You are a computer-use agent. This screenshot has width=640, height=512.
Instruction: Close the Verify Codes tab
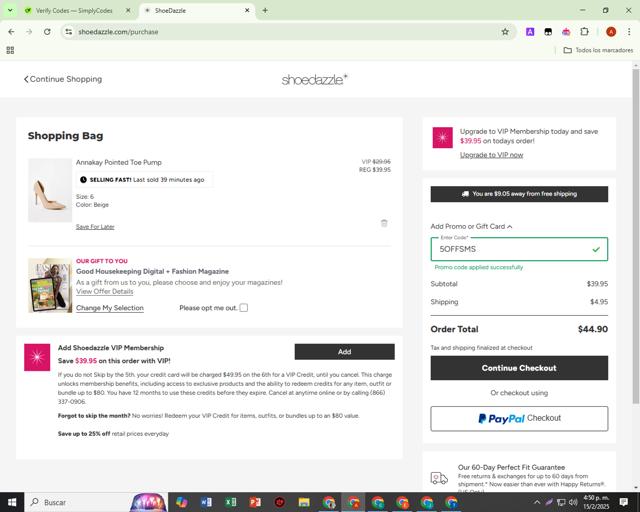128,11
